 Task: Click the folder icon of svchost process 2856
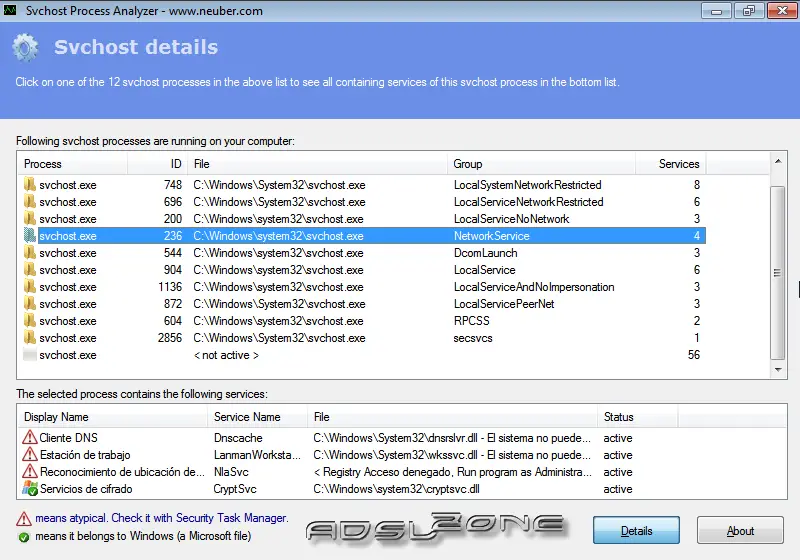30,338
